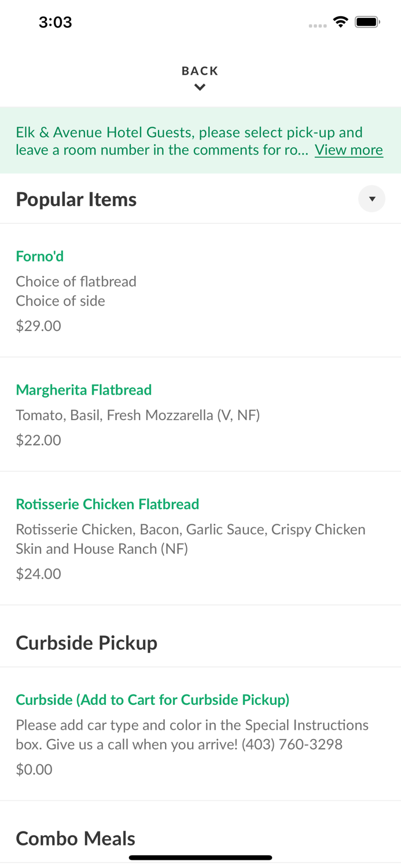Screen dimensions: 401x868
Task: Click the Curbside Pickup section header
Action: pyautogui.click(x=86, y=643)
